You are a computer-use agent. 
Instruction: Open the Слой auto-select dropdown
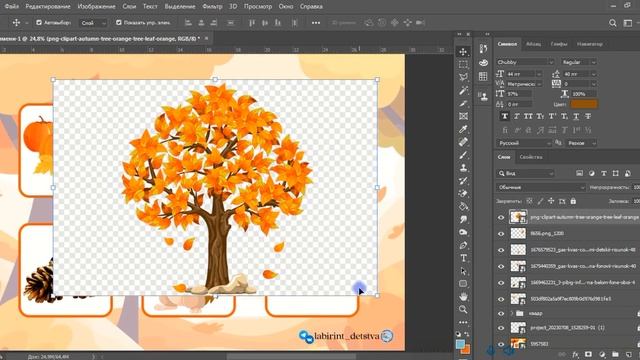(93, 23)
